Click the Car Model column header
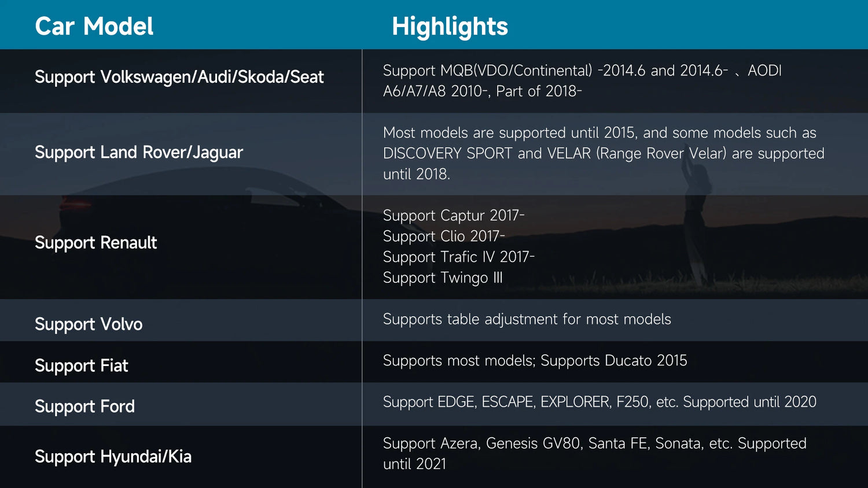 point(94,26)
